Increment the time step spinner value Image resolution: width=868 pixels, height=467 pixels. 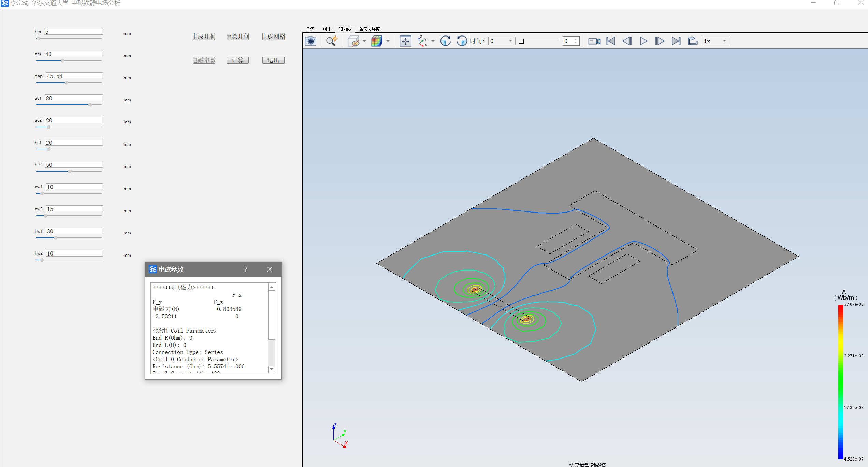point(576,39)
